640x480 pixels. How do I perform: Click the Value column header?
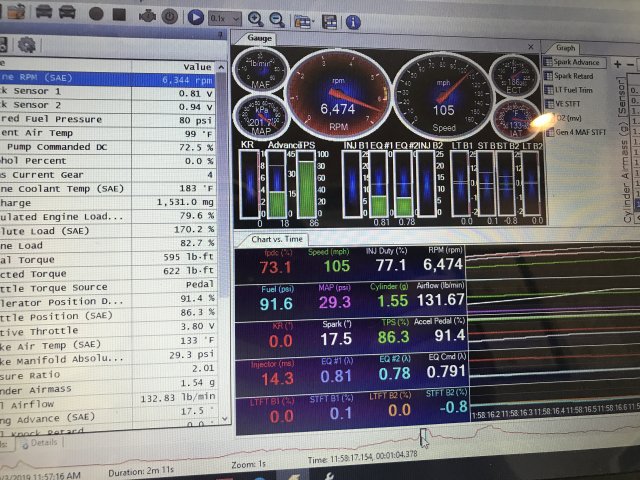pos(173,67)
